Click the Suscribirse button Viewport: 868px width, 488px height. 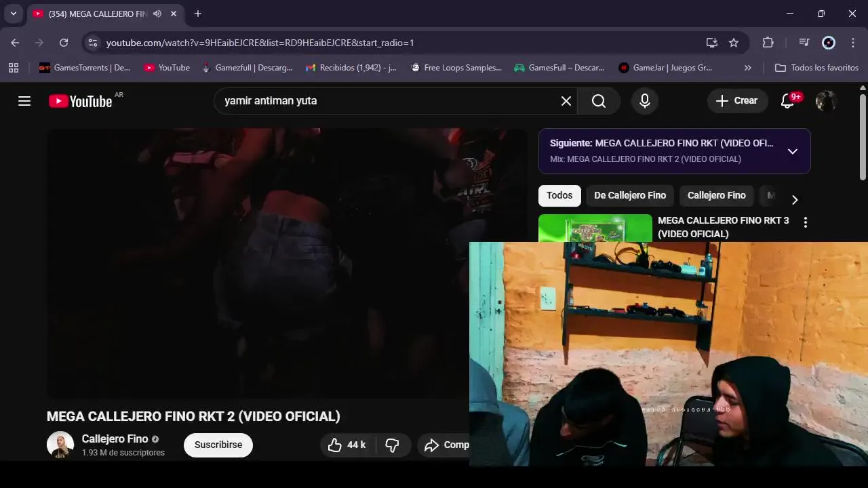click(x=218, y=445)
